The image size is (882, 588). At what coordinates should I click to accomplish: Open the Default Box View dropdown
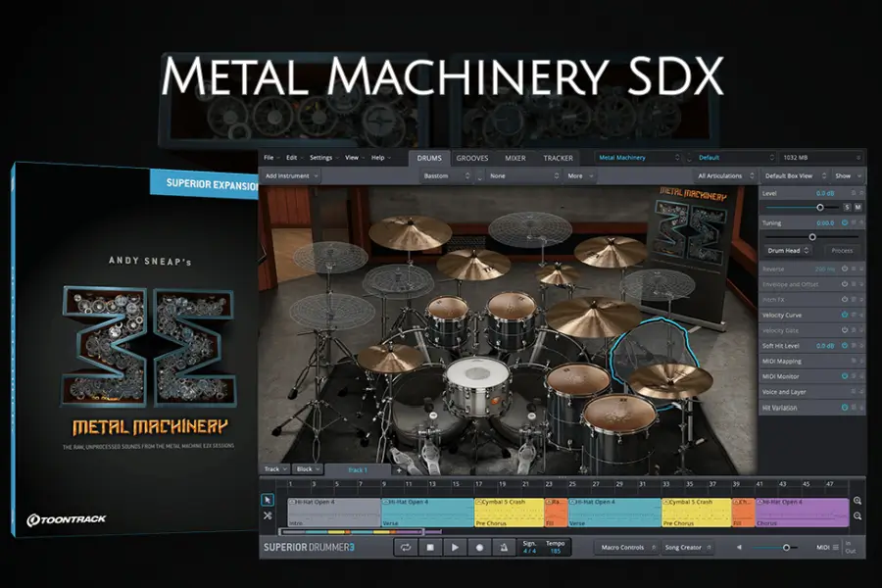[795, 176]
